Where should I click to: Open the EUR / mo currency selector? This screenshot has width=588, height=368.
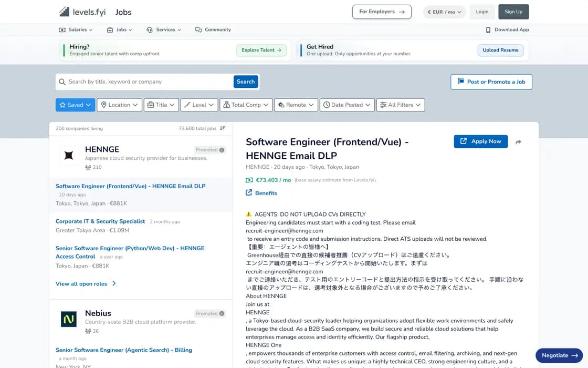coord(444,12)
